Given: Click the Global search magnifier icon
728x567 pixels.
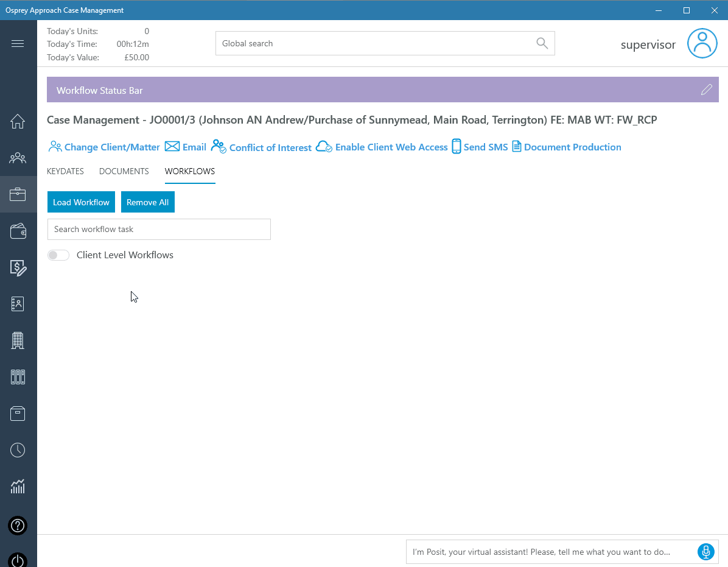Looking at the screenshot, I should [542, 43].
